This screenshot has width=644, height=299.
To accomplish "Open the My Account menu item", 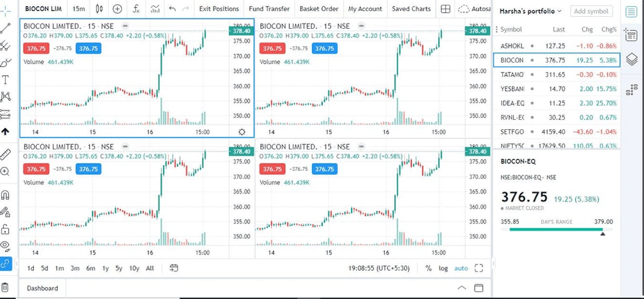I will [365, 9].
